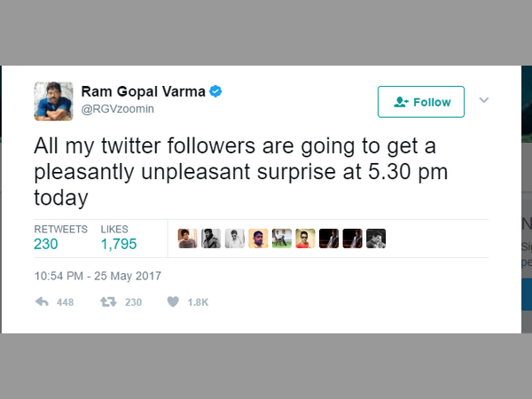Screen dimensions: 532x399
Task: Open the Ram Gopal Varma name link
Action: click(143, 92)
